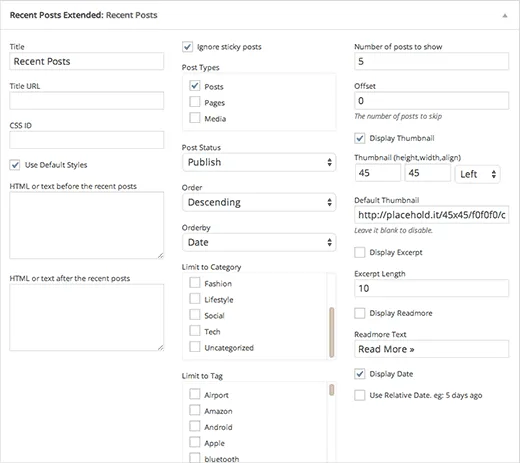The width and height of the screenshot is (520, 463).
Task: Check the Airport tag
Action: point(195,394)
